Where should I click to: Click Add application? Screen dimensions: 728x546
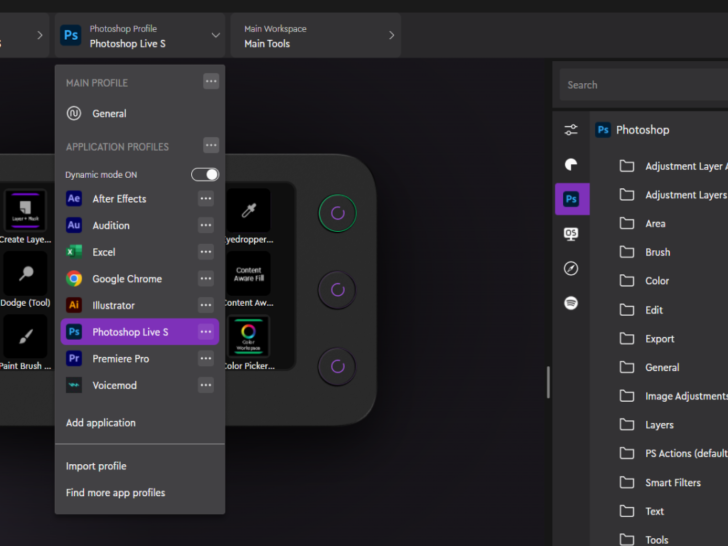pyautogui.click(x=101, y=423)
